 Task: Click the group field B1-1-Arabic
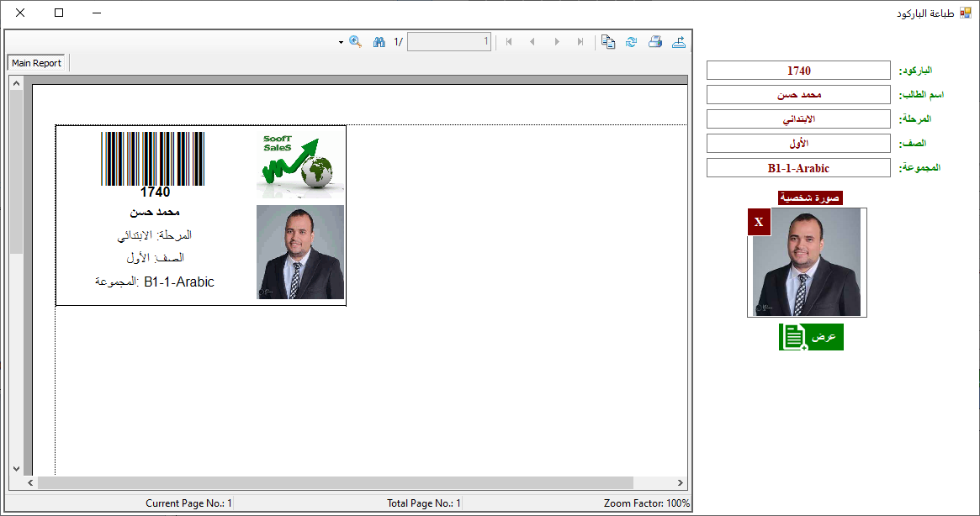pos(797,168)
